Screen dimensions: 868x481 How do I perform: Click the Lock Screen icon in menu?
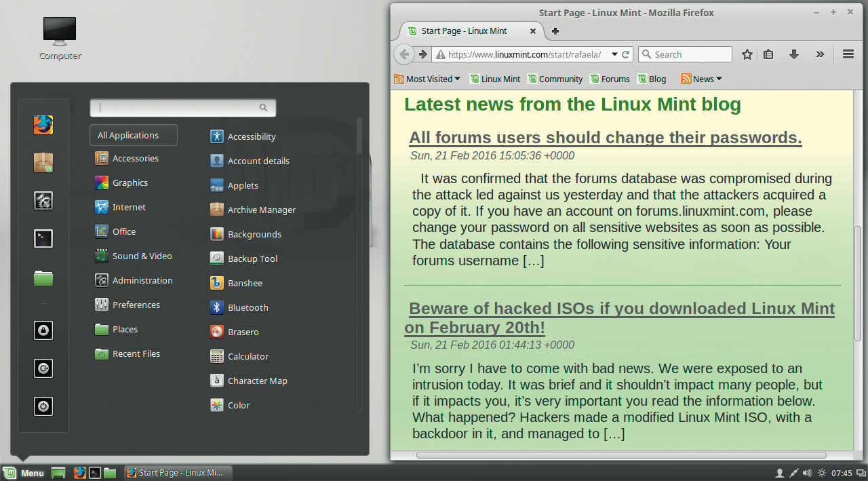tap(43, 330)
